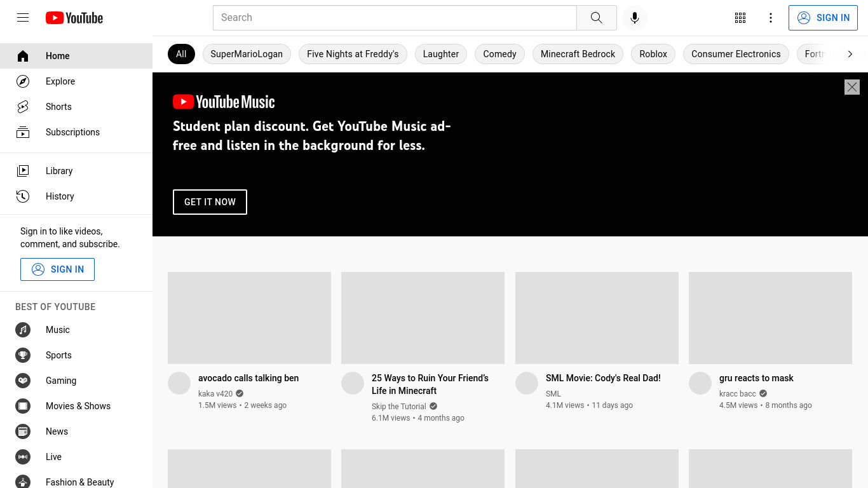The image size is (868, 488).
Task: Click kaka v420 channel avatar
Action: (179, 383)
